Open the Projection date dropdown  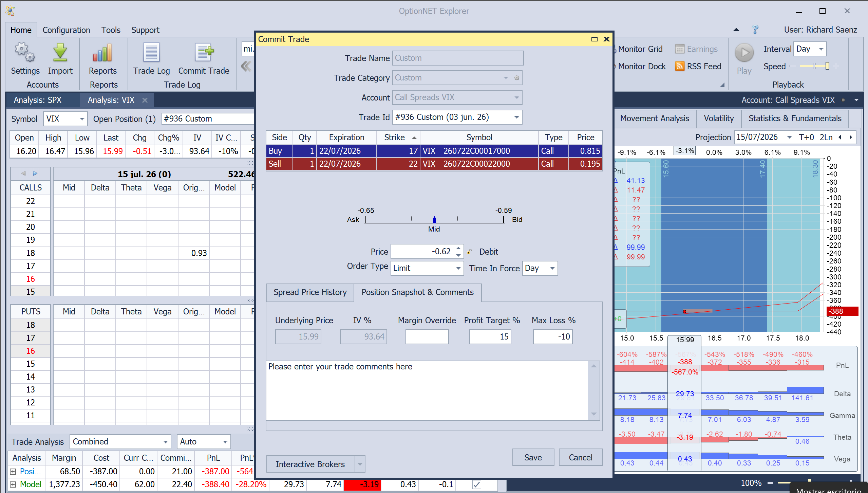tap(789, 137)
